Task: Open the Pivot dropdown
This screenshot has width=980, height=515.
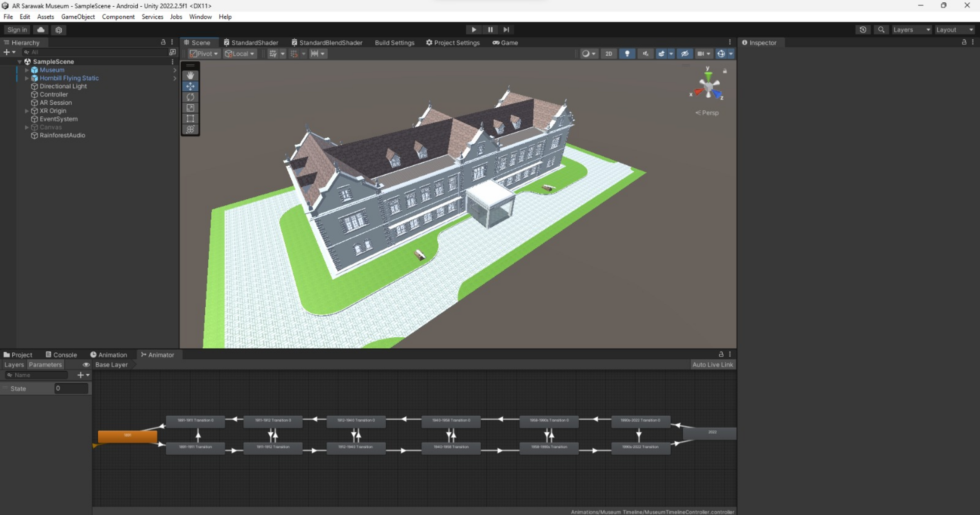Action: coord(204,54)
